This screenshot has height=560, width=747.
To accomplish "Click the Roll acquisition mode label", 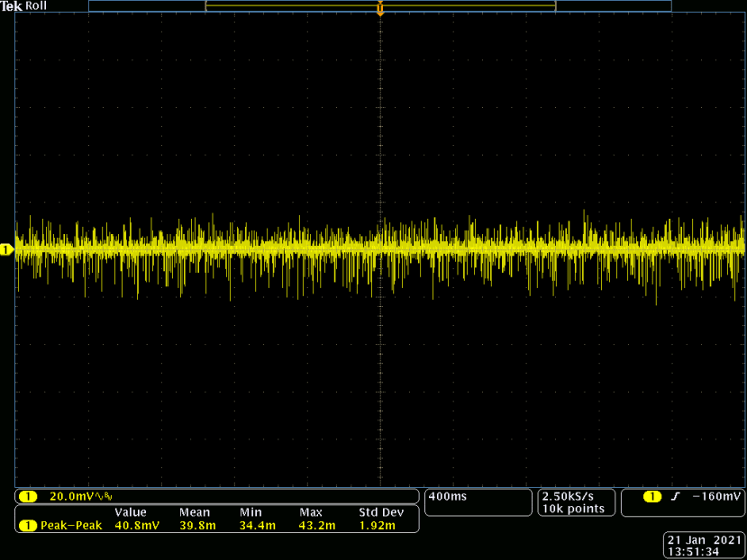I will coord(36,6).
